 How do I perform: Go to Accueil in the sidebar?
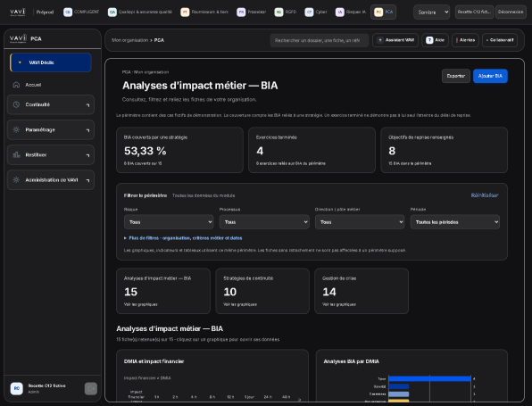click(33, 85)
